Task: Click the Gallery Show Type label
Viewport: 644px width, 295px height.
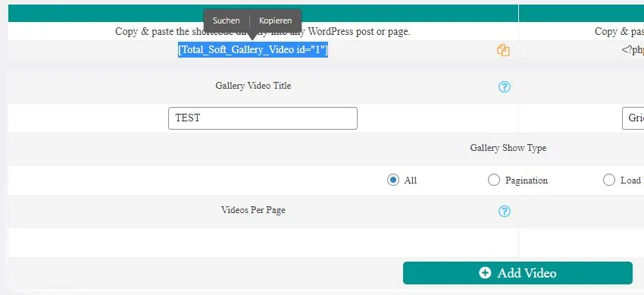Action: (x=508, y=148)
